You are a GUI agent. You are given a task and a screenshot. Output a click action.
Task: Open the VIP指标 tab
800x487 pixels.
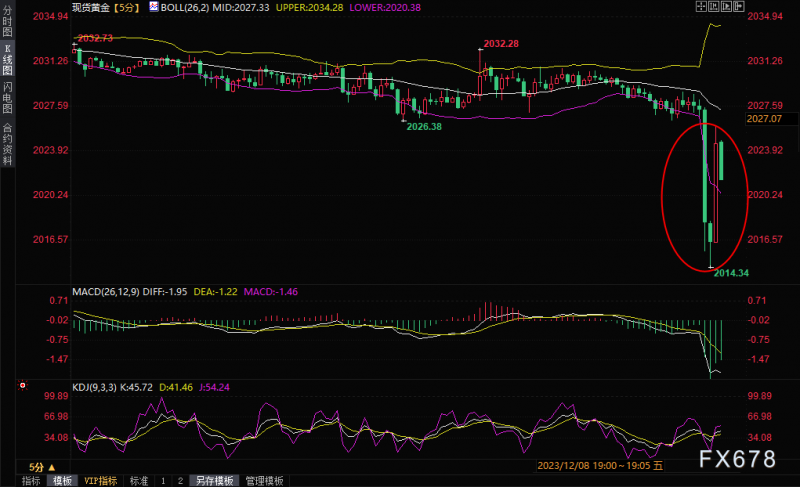101,481
